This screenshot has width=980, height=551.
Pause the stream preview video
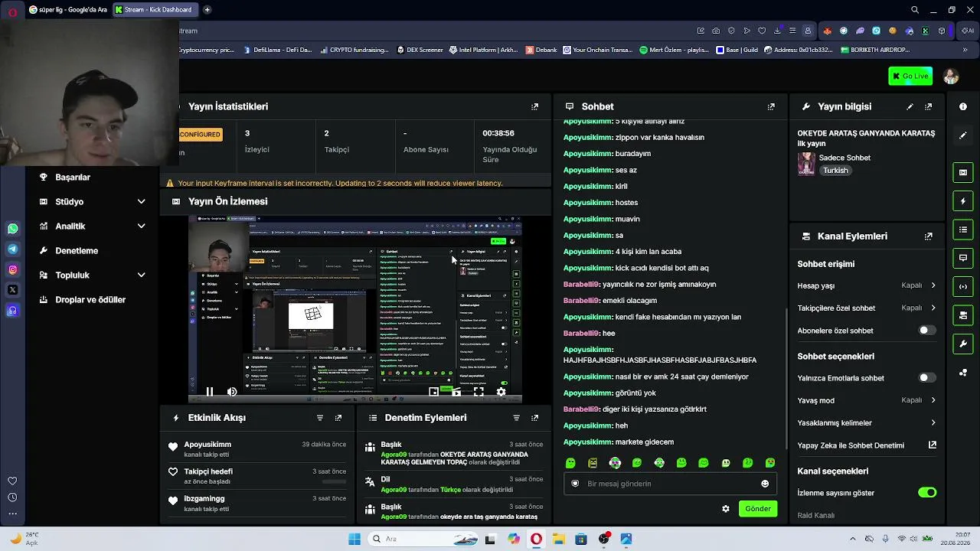[x=209, y=392]
